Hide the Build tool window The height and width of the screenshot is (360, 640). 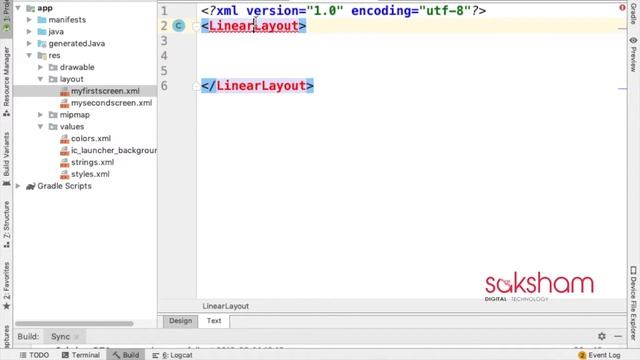click(618, 336)
